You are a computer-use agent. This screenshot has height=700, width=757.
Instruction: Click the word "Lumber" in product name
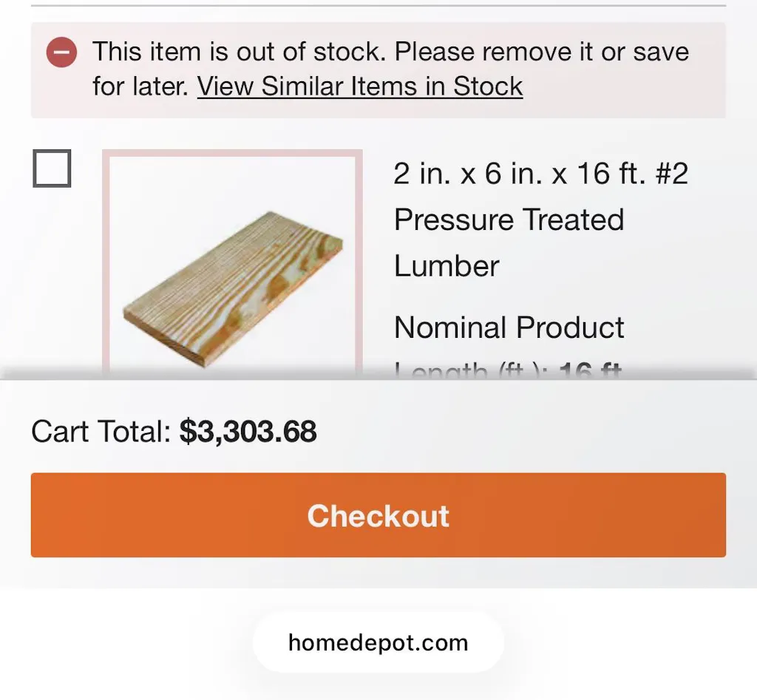pos(447,266)
